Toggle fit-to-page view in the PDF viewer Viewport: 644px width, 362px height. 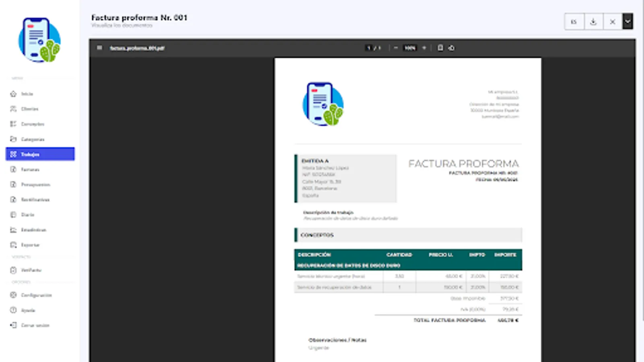coord(440,48)
